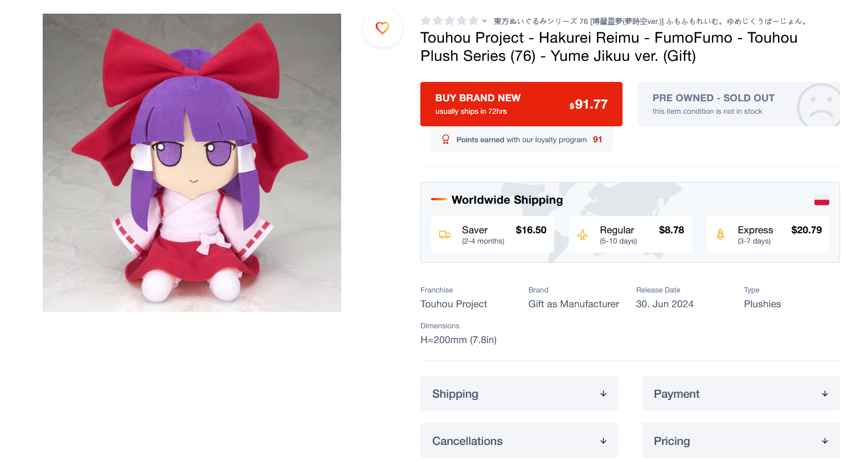This screenshot has height=462, width=868.
Task: Click the Saver shipping truck icon
Action: tap(445, 234)
